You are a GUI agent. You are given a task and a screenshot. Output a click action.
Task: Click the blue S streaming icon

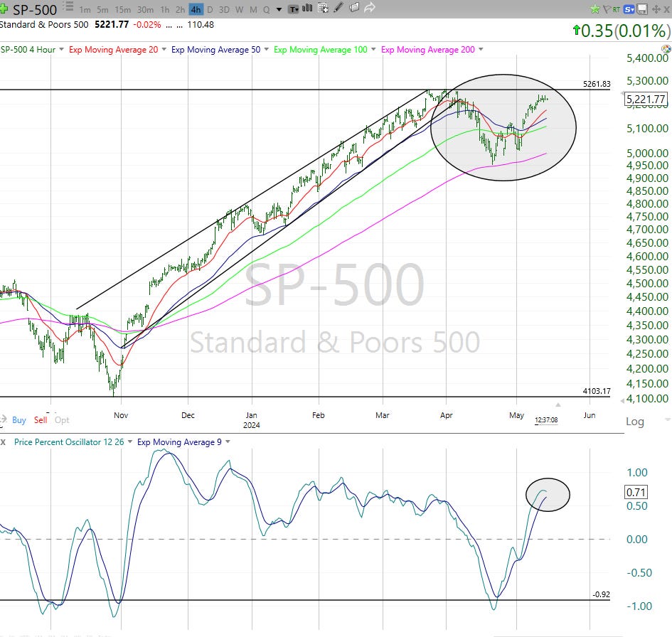coord(629,9)
